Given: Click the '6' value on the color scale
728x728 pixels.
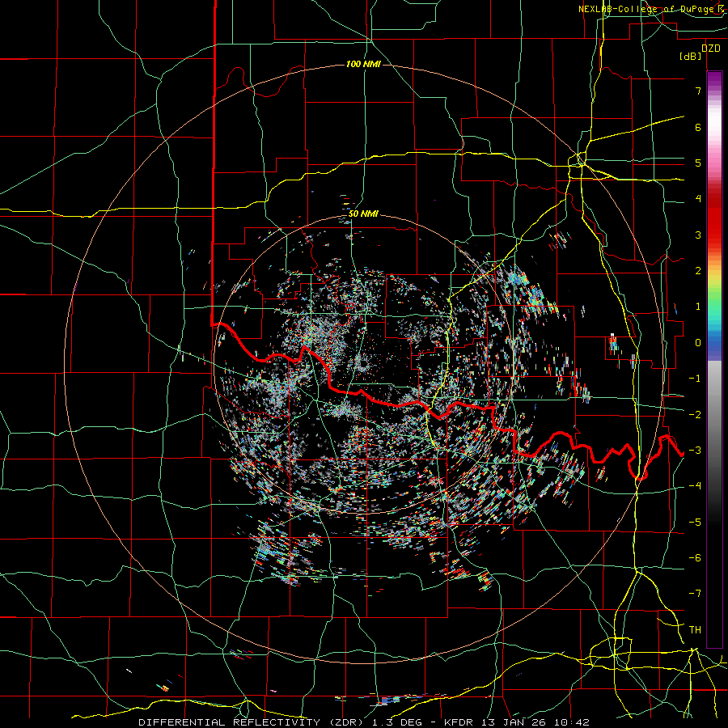Looking at the screenshot, I should pos(698,127).
